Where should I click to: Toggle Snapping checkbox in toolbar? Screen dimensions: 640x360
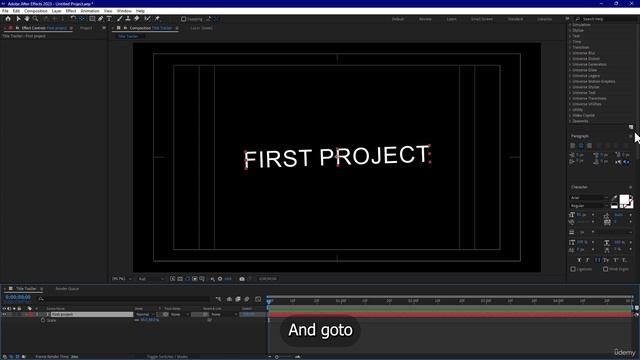coord(184,19)
